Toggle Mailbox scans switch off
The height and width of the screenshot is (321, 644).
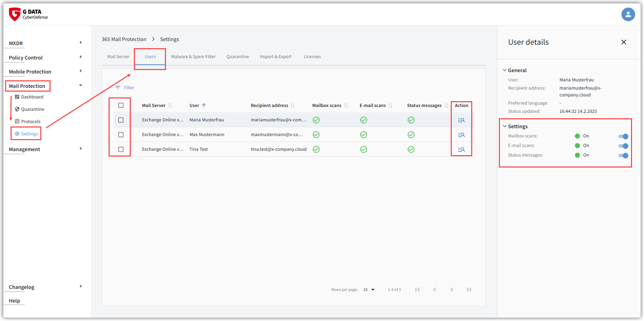[x=623, y=136]
